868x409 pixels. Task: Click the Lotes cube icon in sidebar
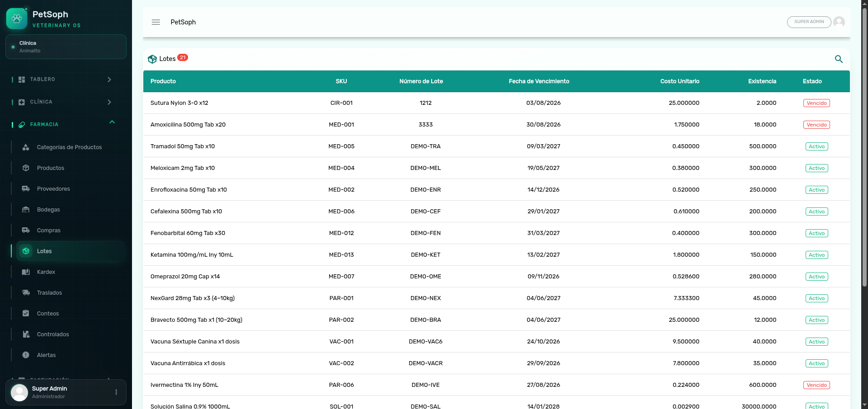pos(26,251)
